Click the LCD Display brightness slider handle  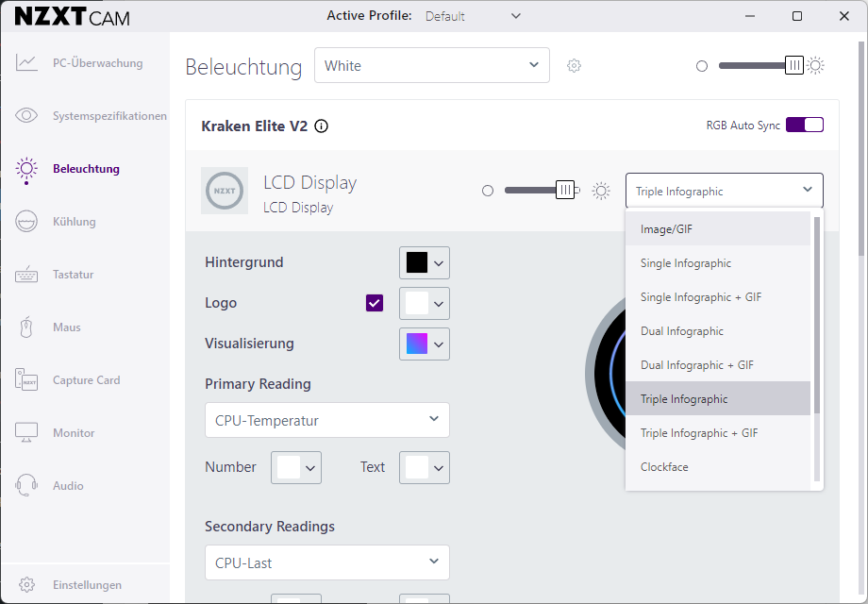(565, 191)
